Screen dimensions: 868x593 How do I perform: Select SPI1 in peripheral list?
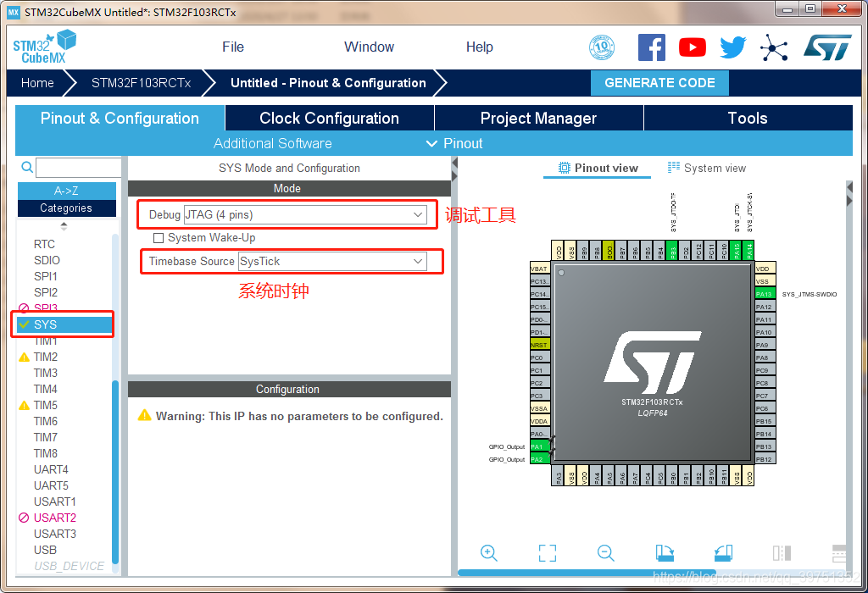coord(46,276)
